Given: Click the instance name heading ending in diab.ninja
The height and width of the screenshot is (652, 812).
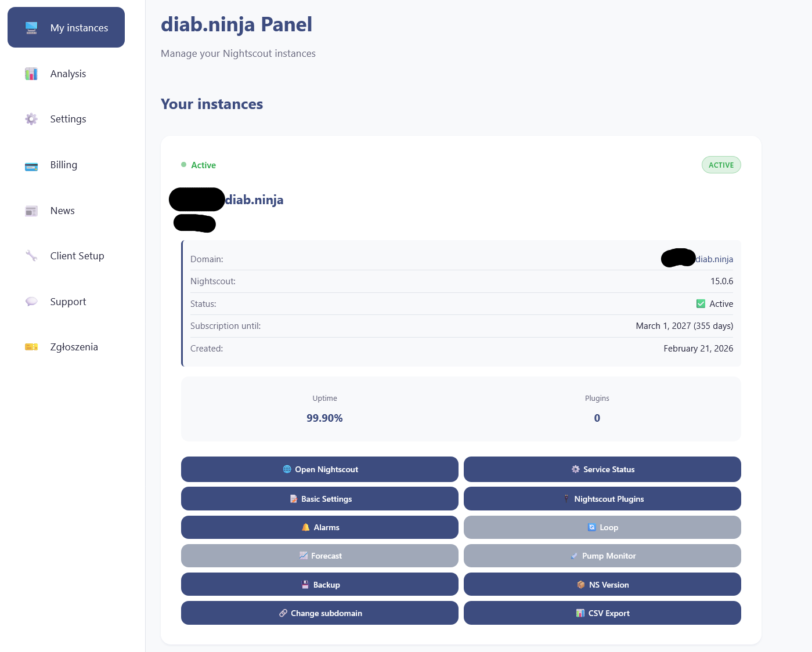Looking at the screenshot, I should 254,200.
